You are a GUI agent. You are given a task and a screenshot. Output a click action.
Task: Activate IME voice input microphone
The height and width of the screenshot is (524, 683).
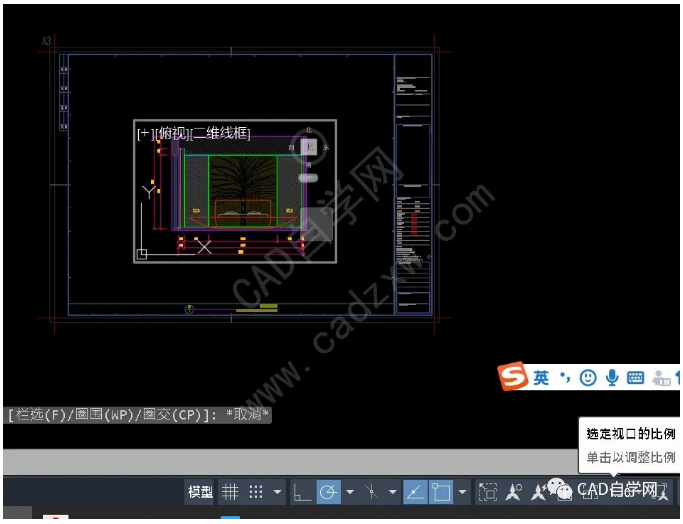coord(612,378)
